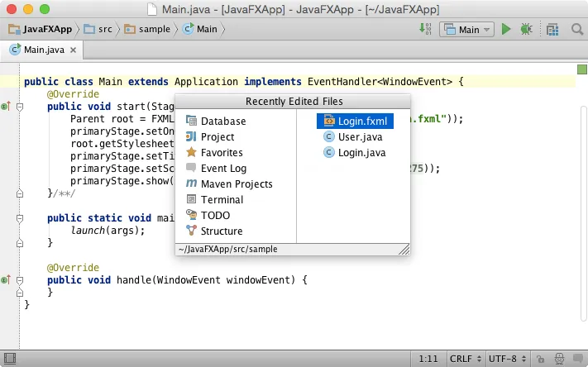Click the src breadcrumb folder
The width and height of the screenshot is (588, 367).
98,29
